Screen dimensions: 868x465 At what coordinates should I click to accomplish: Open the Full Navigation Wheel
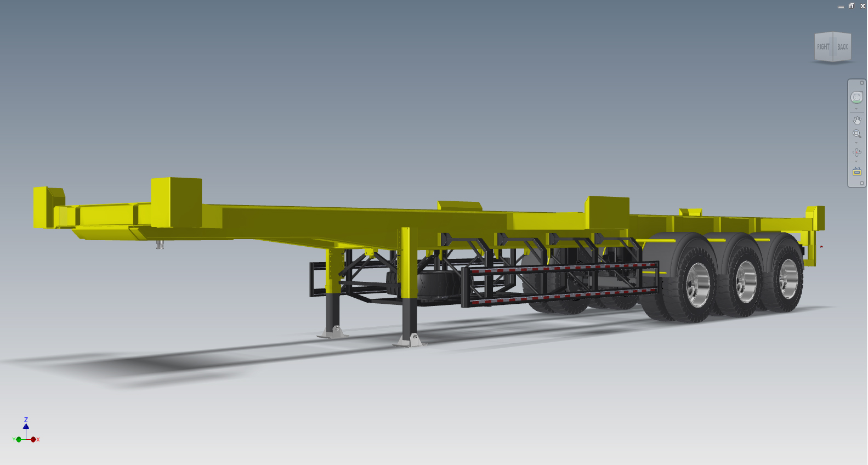[x=856, y=98]
